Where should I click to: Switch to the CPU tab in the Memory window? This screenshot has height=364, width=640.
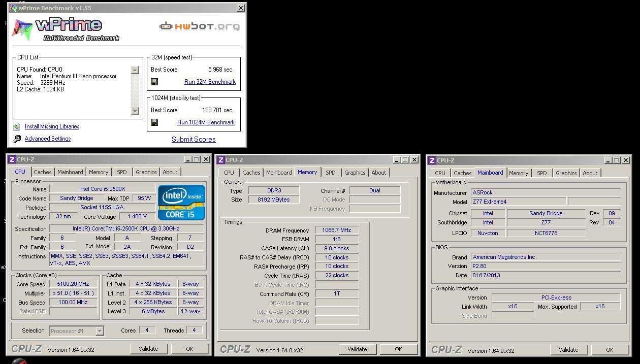tap(229, 173)
